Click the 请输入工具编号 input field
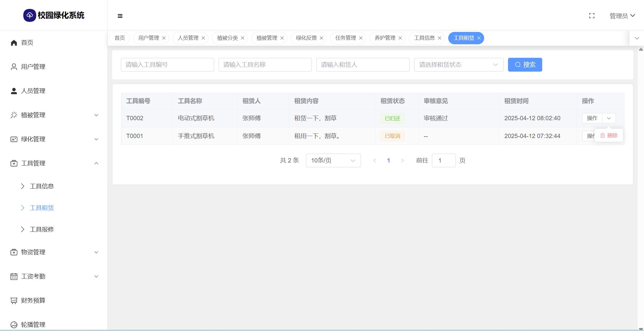644x331 pixels. coord(167,65)
